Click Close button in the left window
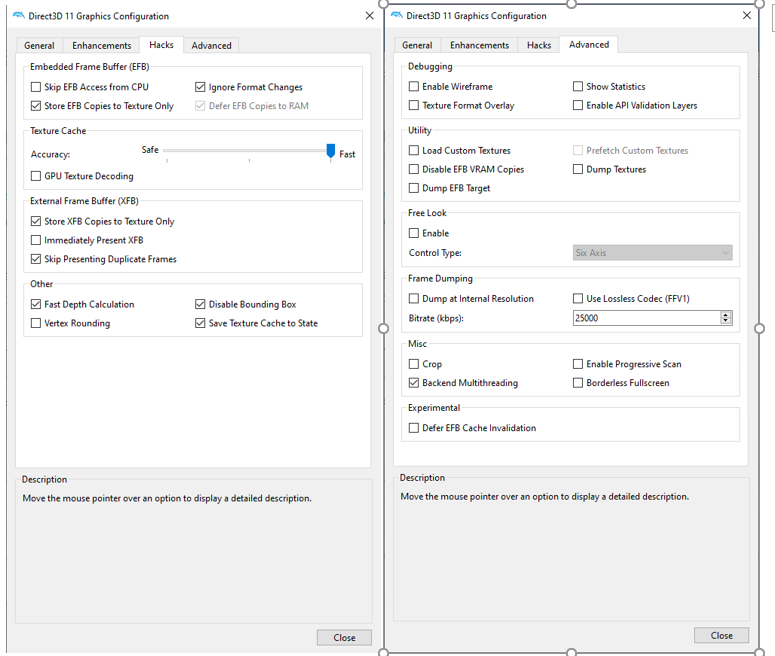 click(344, 638)
